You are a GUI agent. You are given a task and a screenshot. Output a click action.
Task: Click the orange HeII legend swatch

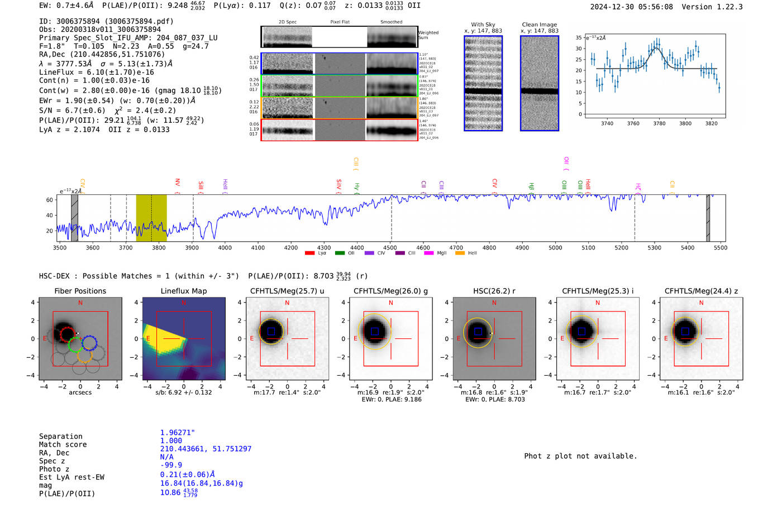pos(460,253)
